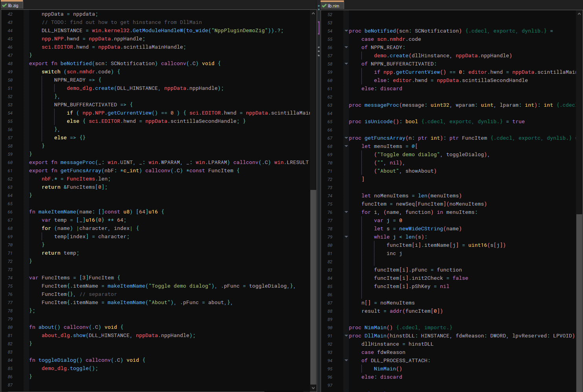Collapse the proc DllMain fold marker
This screenshot has width=583, height=392.
[346, 335]
